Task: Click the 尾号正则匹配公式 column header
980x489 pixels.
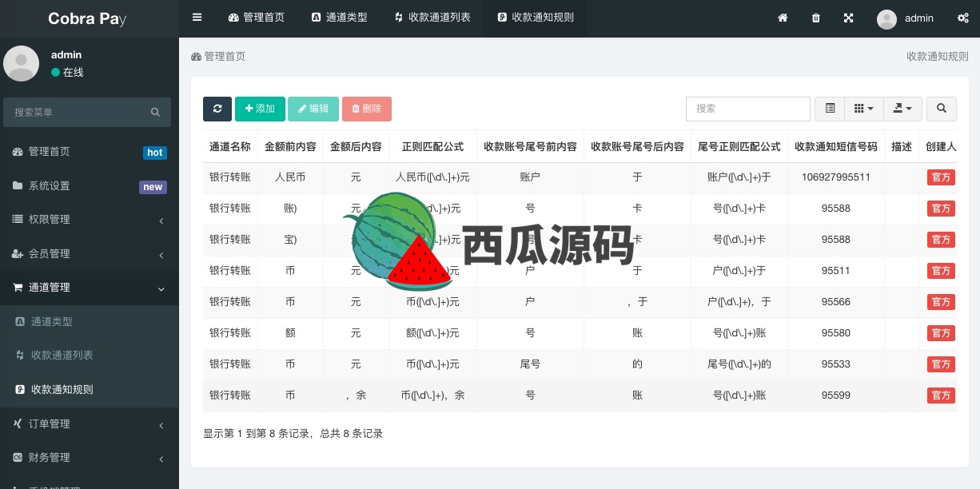Action: tap(739, 147)
